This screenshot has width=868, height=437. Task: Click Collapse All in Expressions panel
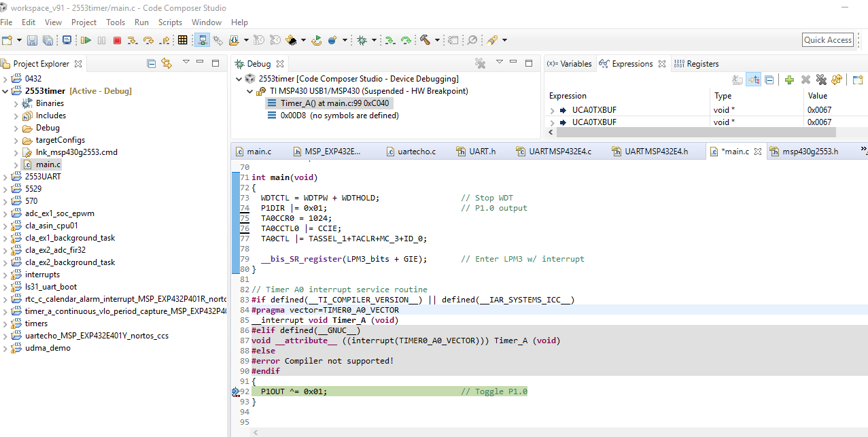coord(769,80)
